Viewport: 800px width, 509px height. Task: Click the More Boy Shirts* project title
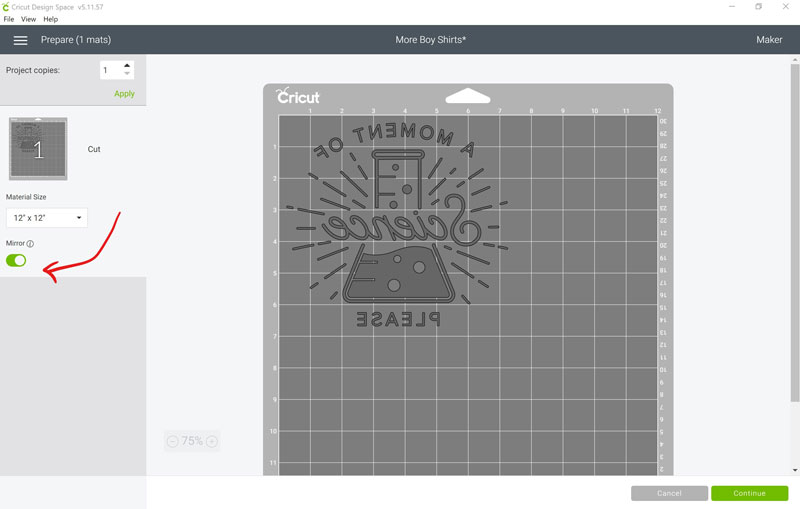coord(431,40)
